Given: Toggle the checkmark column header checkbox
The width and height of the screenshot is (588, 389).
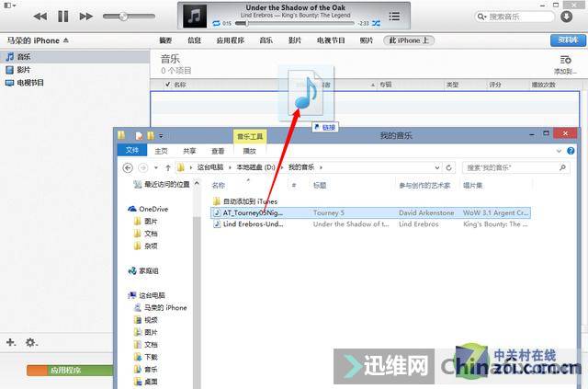Looking at the screenshot, I should [x=167, y=84].
